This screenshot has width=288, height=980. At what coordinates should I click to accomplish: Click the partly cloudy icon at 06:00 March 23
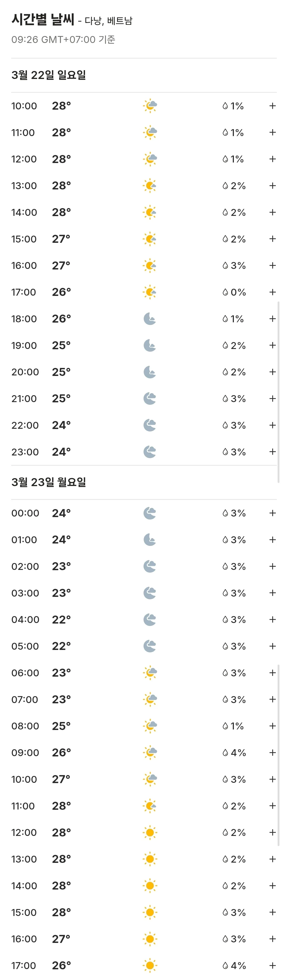(x=150, y=673)
